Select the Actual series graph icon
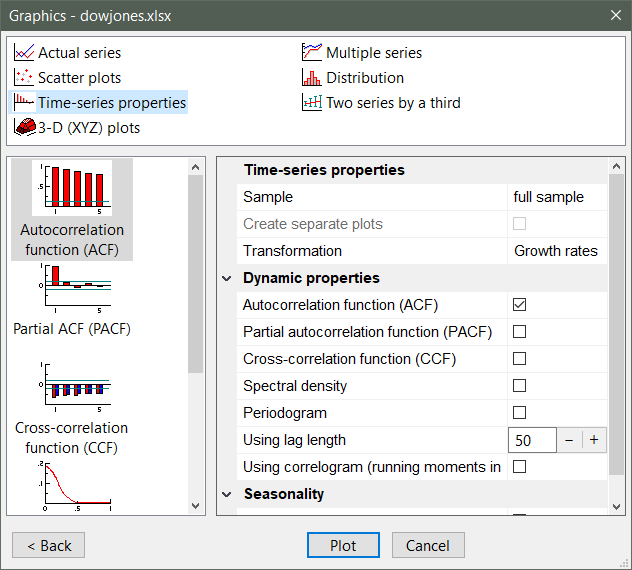The width and height of the screenshot is (632, 570). pyautogui.click(x=25, y=53)
